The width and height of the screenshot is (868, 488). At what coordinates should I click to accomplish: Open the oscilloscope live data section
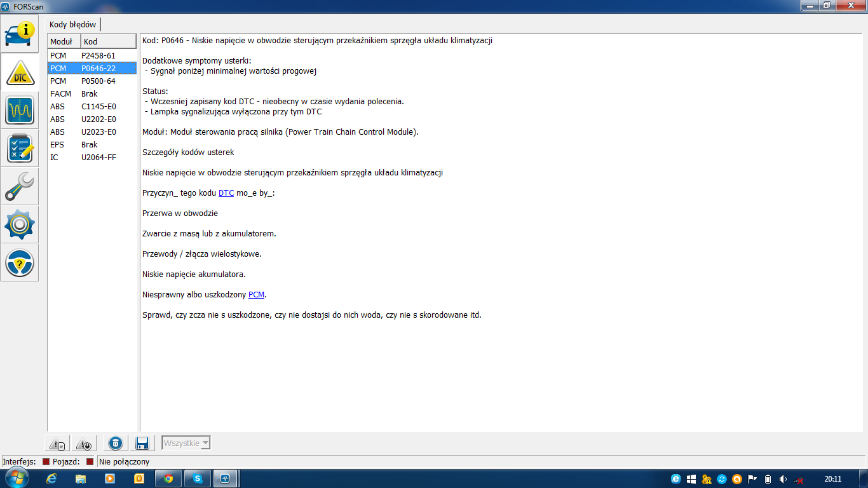click(20, 110)
